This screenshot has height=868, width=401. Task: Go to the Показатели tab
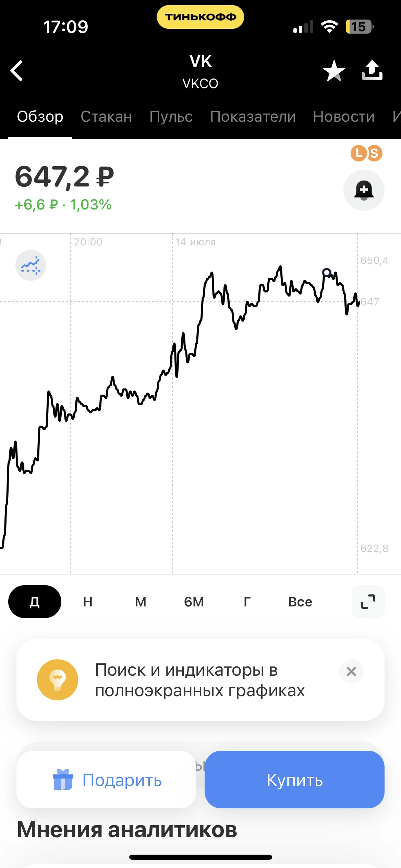[253, 117]
